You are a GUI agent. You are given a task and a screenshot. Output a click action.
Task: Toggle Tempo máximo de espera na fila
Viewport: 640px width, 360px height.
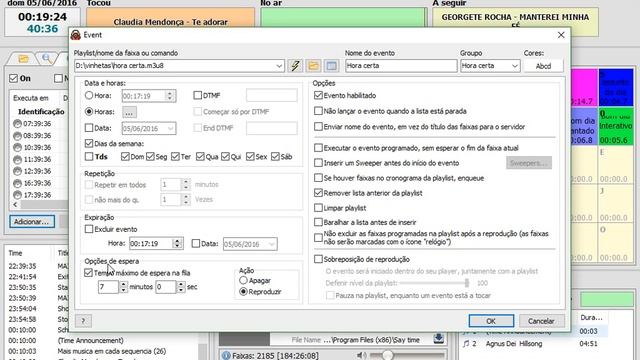click(88, 273)
